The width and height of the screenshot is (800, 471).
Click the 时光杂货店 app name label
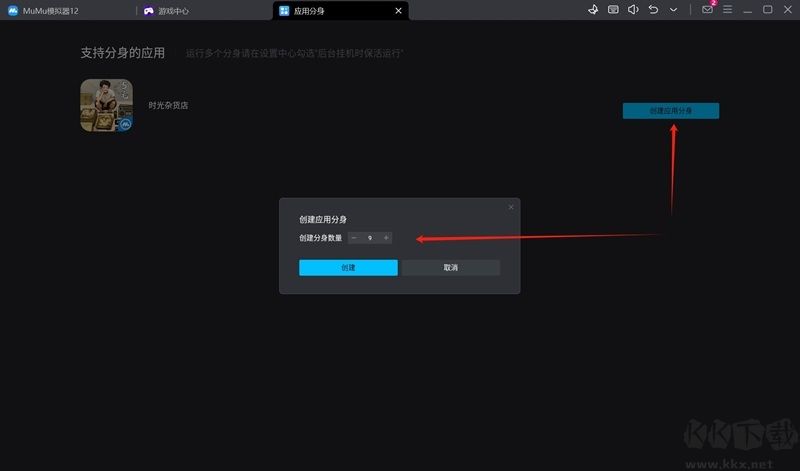[168, 105]
